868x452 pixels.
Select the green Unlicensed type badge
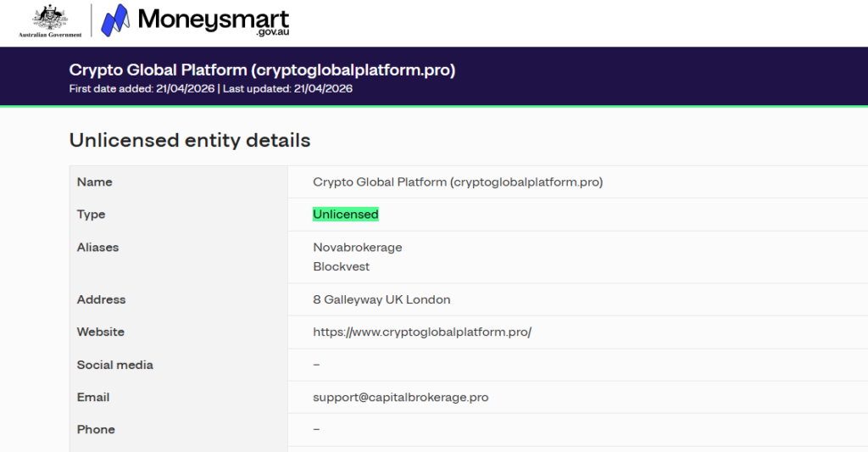click(x=346, y=215)
